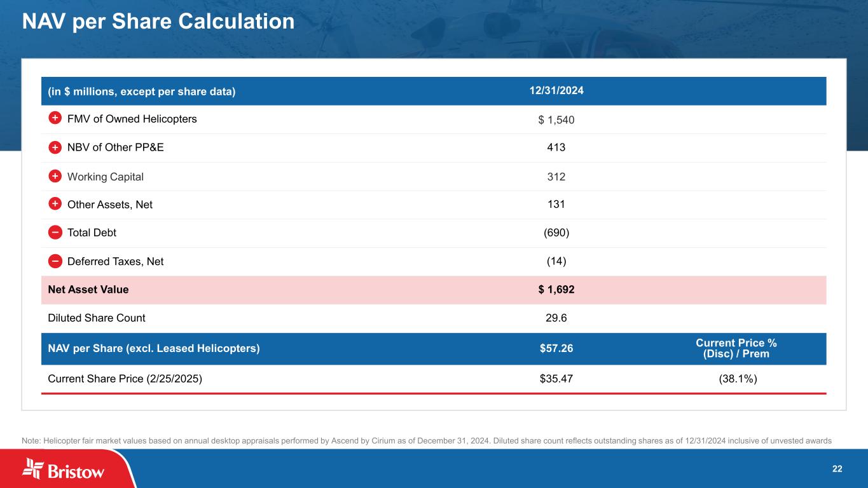Click the page number 22 in the footer
This screenshot has height=488, width=868.
coord(837,469)
